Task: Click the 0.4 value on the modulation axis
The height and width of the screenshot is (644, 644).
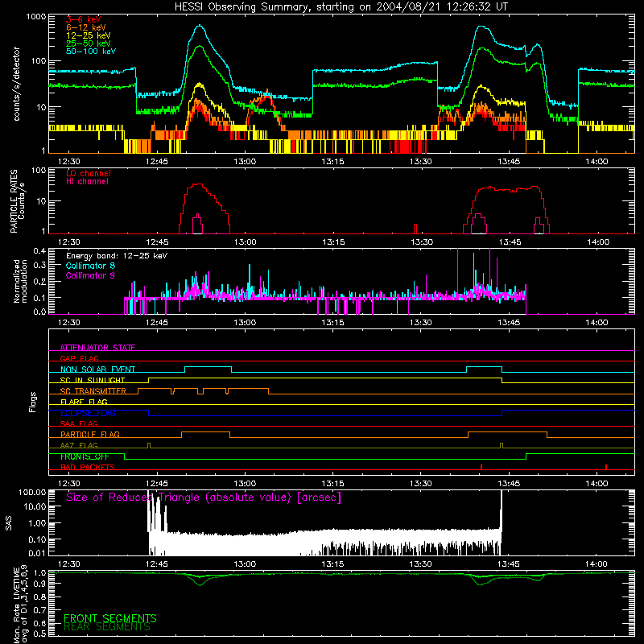Action: 39,250
